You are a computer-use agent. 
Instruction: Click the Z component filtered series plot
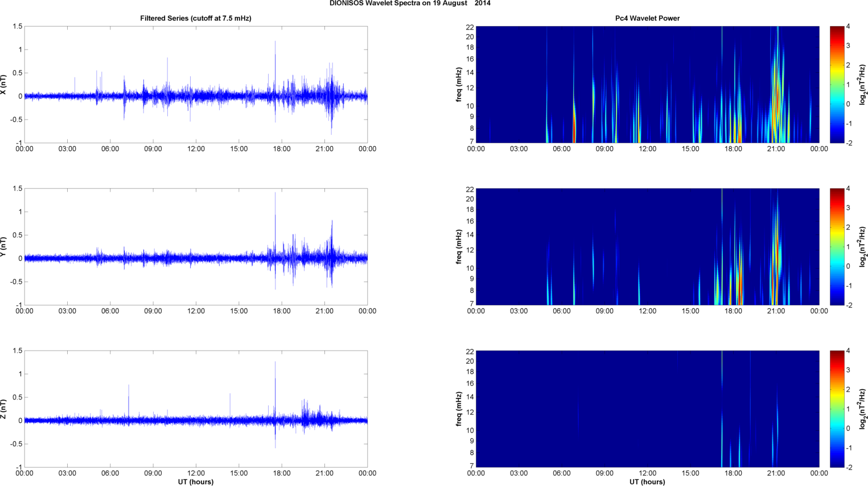(x=196, y=409)
